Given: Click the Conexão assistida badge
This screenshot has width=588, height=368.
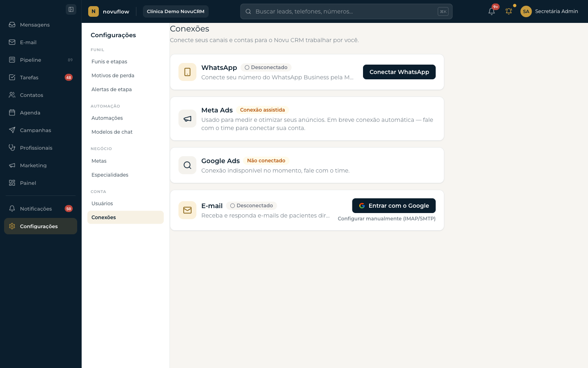Looking at the screenshot, I should (x=263, y=110).
